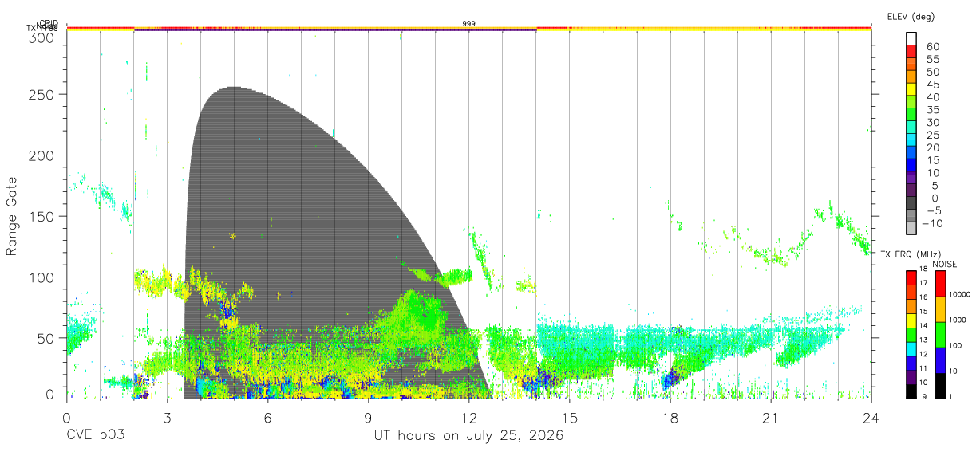The width and height of the screenshot is (980, 452).
Task: Click the hour '12' tick label on time axis
Action: point(469,418)
